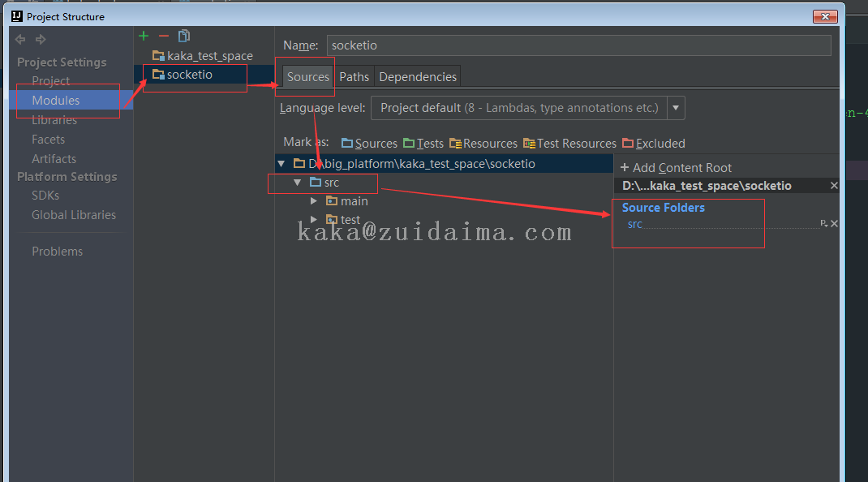868x482 pixels.
Task: Click the Source Folders heading
Action: coord(664,208)
